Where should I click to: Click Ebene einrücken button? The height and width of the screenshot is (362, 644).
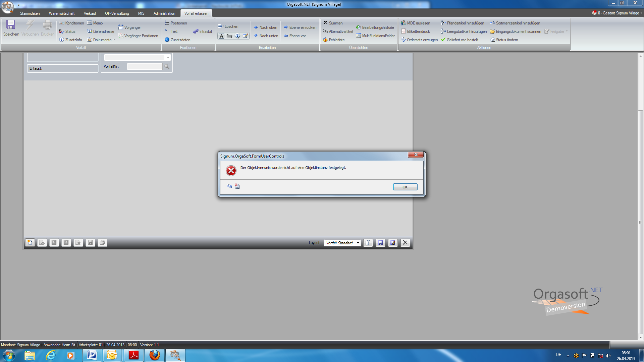pyautogui.click(x=300, y=27)
